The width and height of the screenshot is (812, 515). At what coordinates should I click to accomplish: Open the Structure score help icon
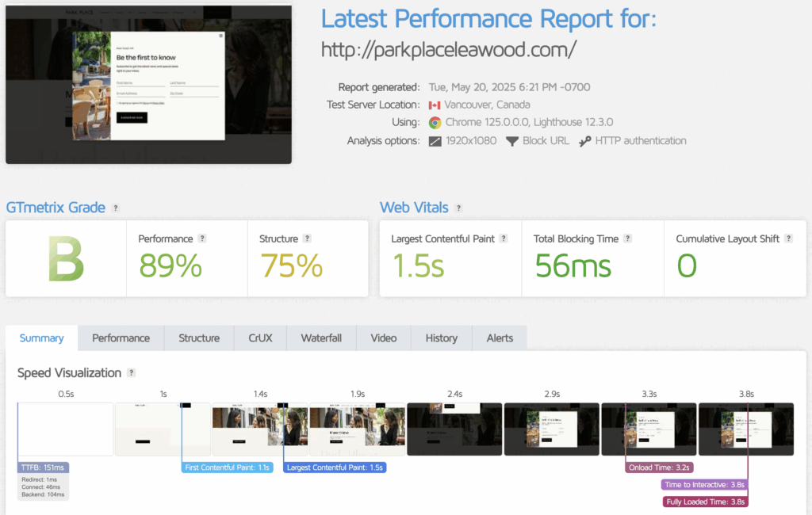[307, 238]
